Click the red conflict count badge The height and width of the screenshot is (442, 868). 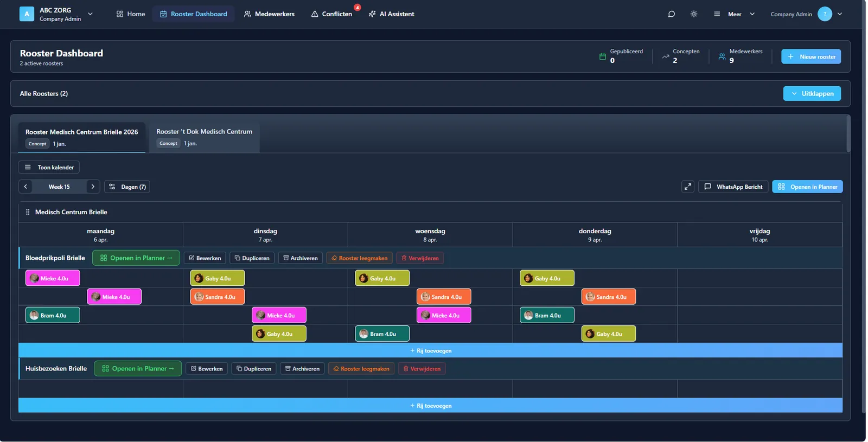point(358,8)
